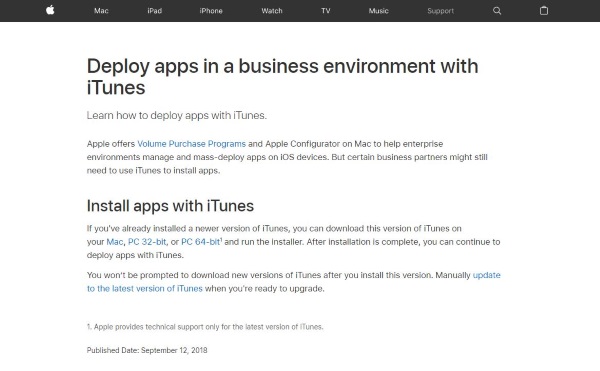Go to Support in the navigation bar
600x371 pixels.
pos(440,11)
